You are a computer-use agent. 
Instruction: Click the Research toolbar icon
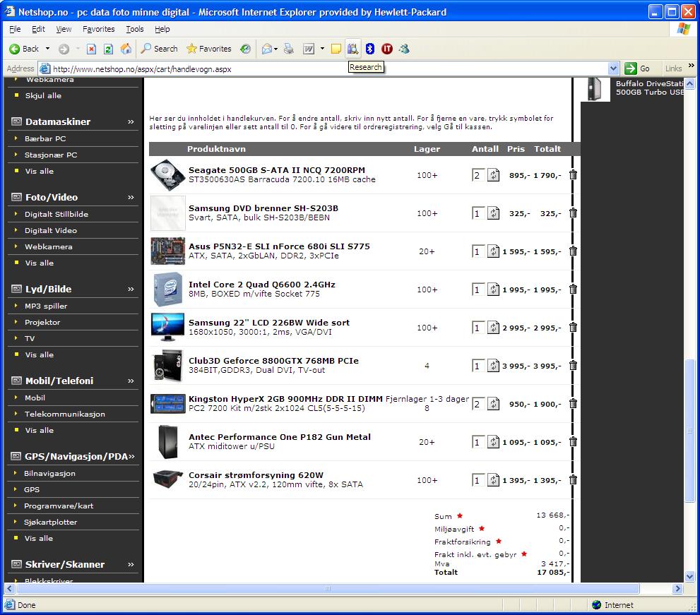pos(352,49)
